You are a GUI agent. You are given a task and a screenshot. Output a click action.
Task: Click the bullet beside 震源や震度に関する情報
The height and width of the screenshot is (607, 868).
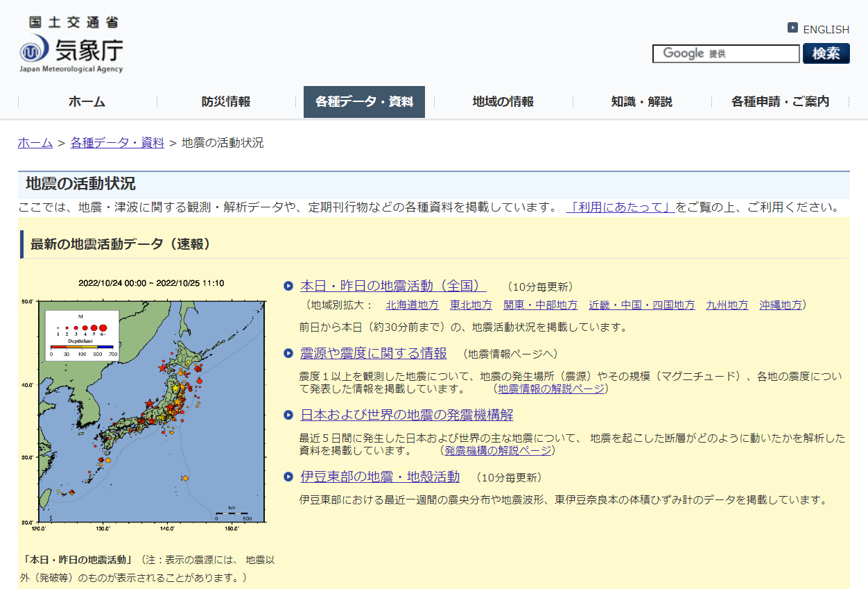click(x=288, y=354)
